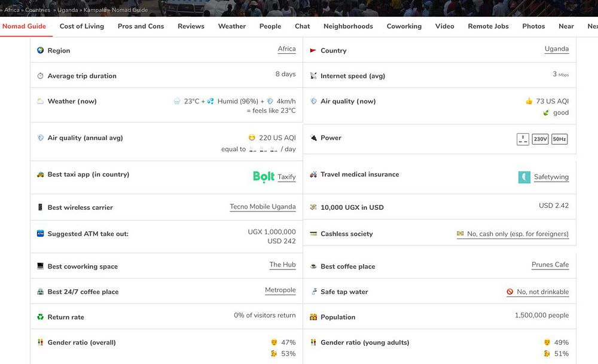Click the ATM icon beside Suggested take out

click(41, 234)
